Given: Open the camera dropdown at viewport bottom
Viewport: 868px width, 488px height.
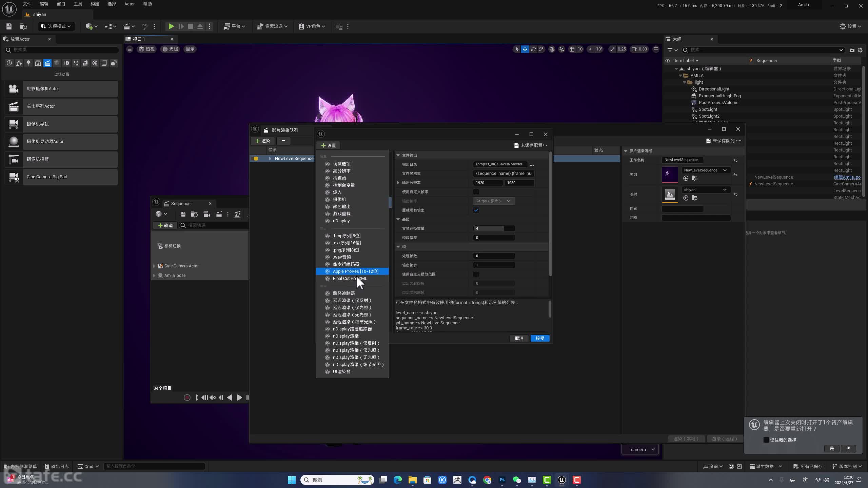Looking at the screenshot, I should (640, 449).
